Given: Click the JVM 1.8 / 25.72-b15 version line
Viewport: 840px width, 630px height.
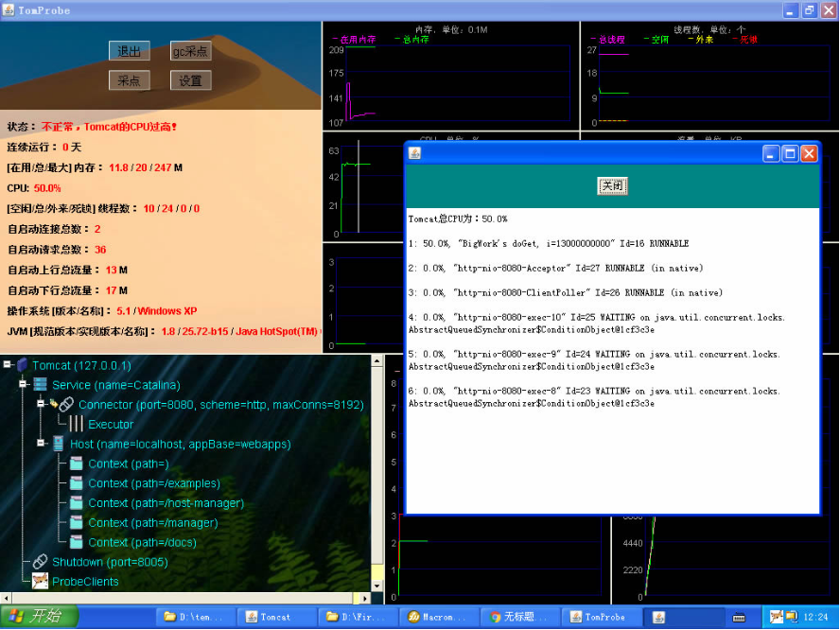Looking at the screenshot, I should coord(164,332).
